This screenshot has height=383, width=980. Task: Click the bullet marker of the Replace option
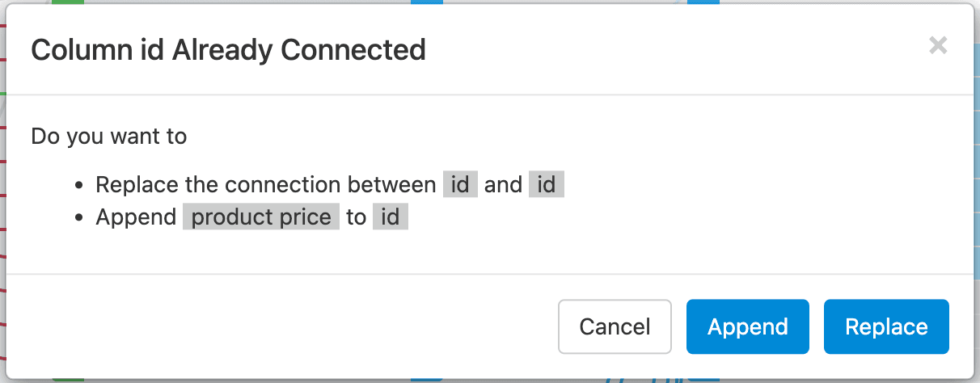point(79,186)
